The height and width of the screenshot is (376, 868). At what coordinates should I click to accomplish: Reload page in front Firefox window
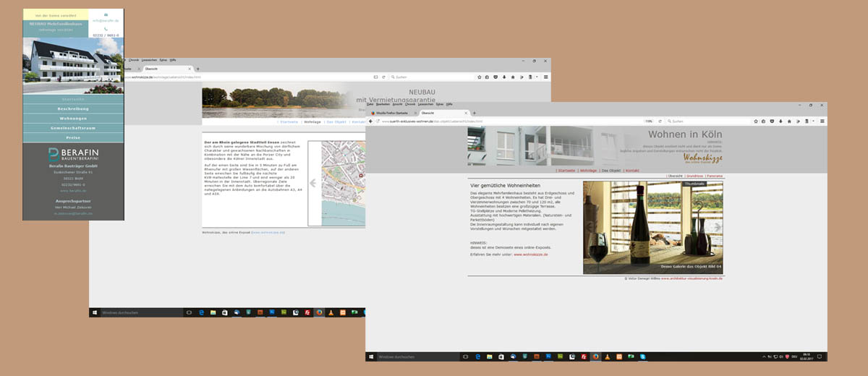point(660,121)
